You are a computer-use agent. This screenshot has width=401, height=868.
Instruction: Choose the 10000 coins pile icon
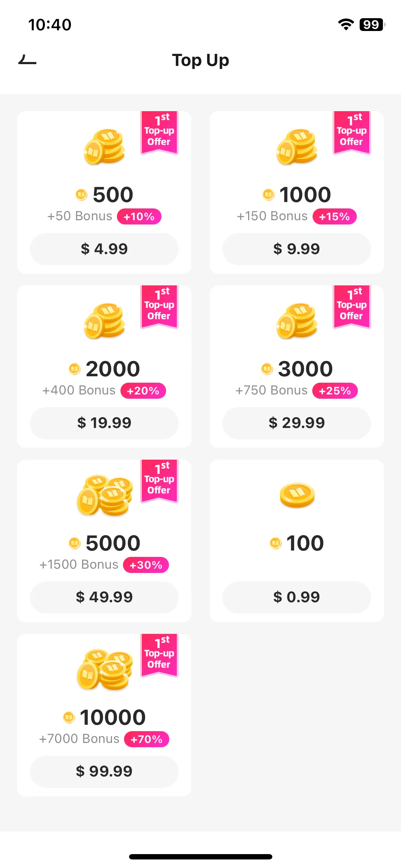point(104,669)
